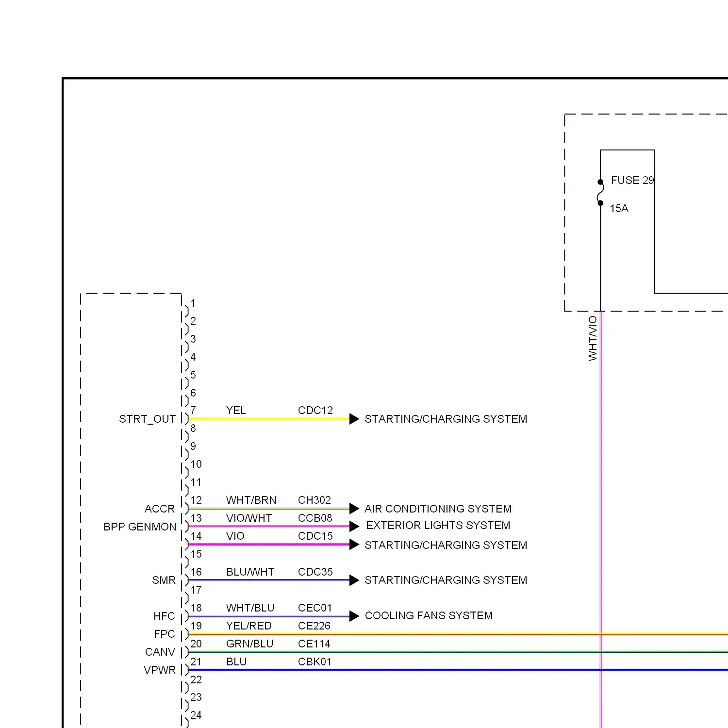Click the vertical WHT/VIO wire label
The width and height of the screenshot is (728, 728).
tap(593, 338)
